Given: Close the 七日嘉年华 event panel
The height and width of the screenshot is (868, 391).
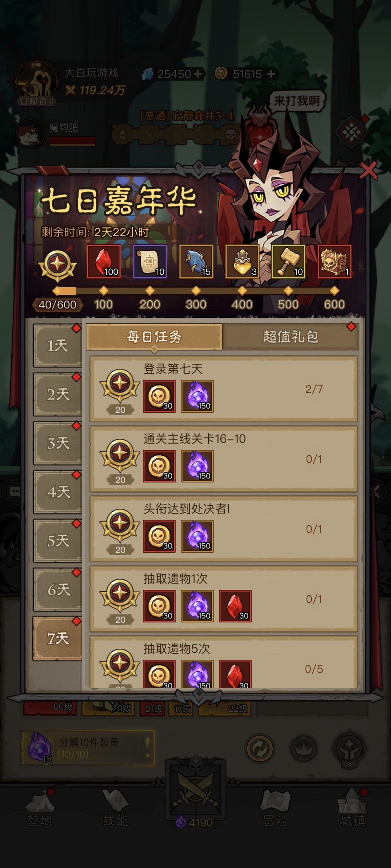Looking at the screenshot, I should coord(368,170).
